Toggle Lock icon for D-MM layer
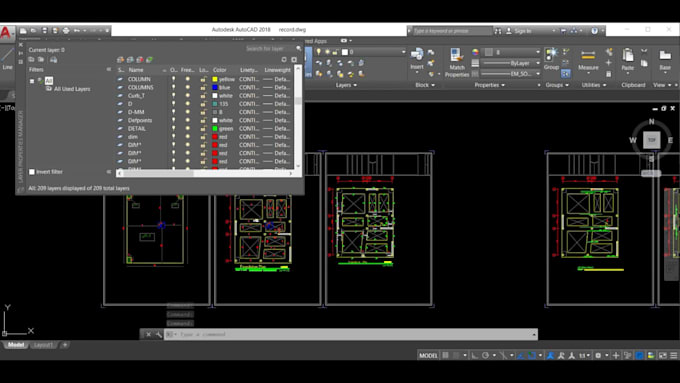 coord(203,112)
